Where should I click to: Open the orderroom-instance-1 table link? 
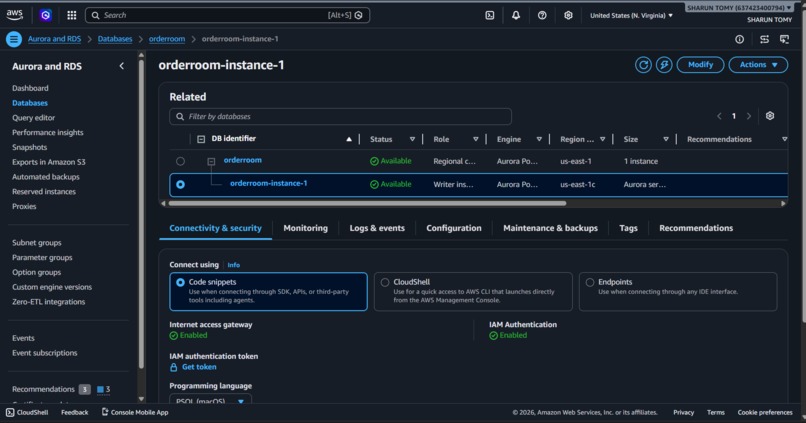click(x=268, y=183)
